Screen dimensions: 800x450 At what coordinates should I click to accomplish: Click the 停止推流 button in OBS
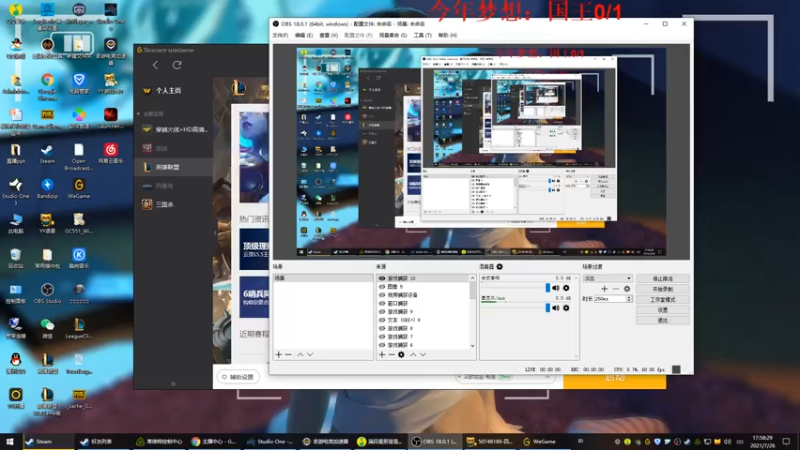click(x=663, y=279)
